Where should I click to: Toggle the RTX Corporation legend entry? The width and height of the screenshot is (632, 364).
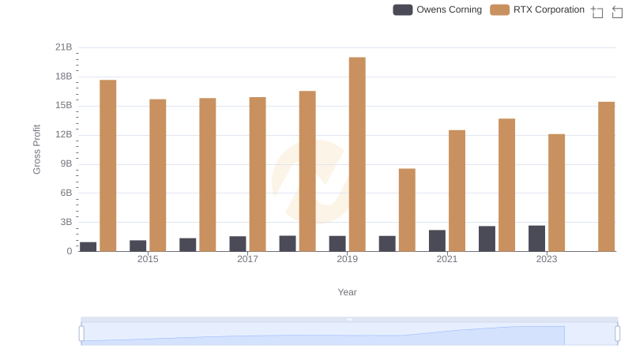(537, 9)
